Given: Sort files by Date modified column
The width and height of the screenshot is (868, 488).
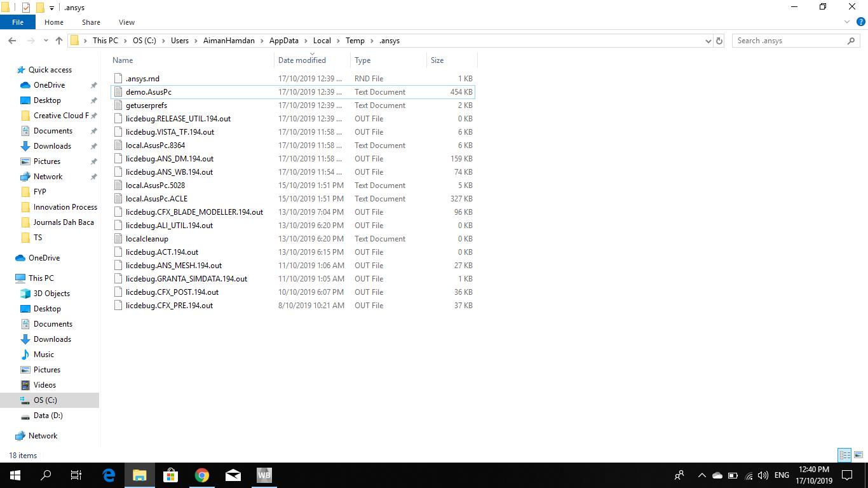Looking at the screenshot, I should pos(302,60).
